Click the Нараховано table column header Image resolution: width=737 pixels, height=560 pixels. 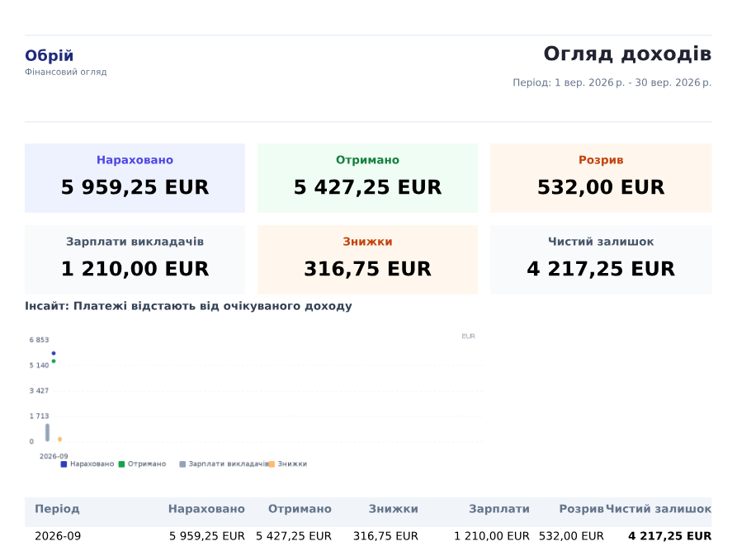coord(206,509)
